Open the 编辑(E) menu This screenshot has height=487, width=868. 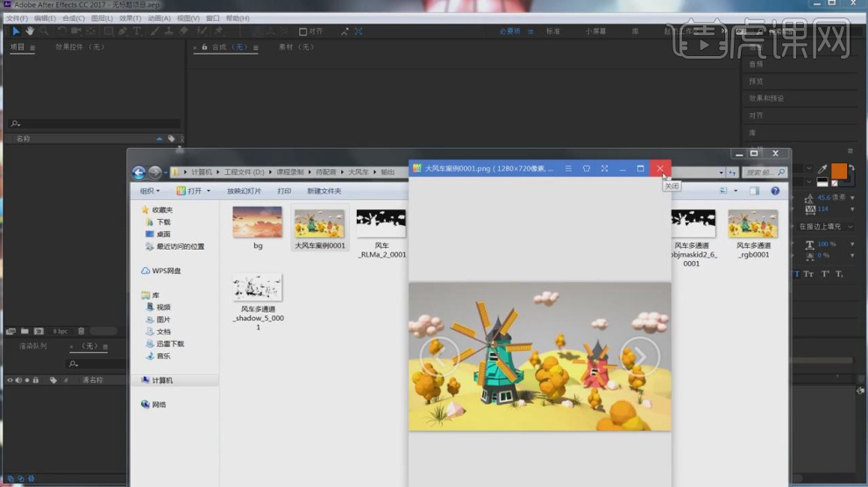point(45,18)
